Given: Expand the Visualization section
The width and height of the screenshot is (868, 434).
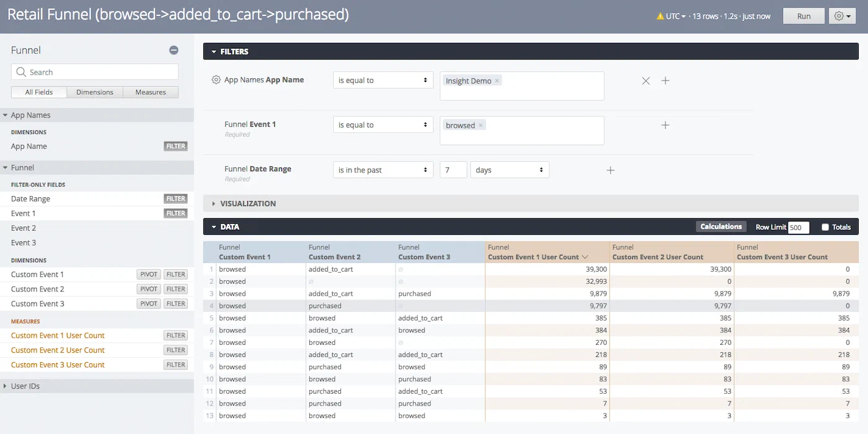Looking at the screenshot, I should tap(248, 203).
